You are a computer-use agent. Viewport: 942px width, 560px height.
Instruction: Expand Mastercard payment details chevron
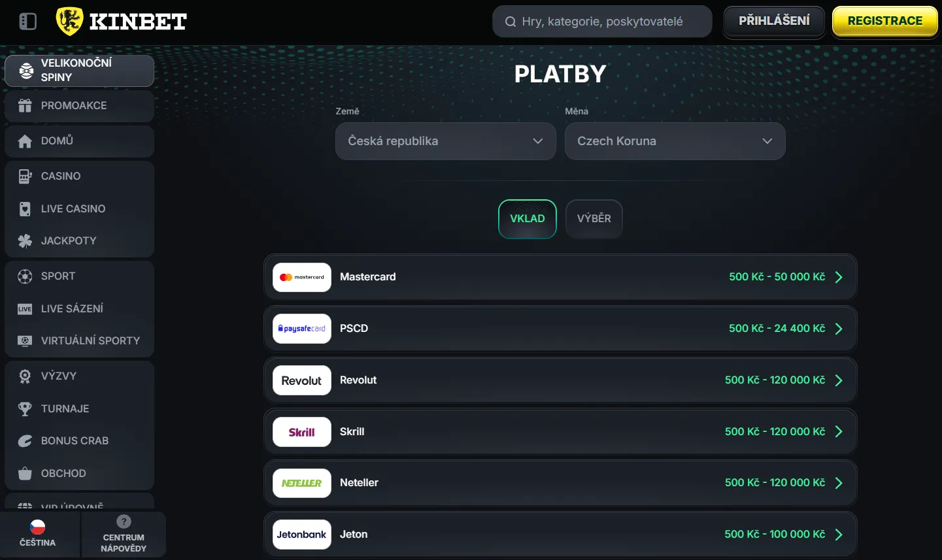pyautogui.click(x=839, y=276)
